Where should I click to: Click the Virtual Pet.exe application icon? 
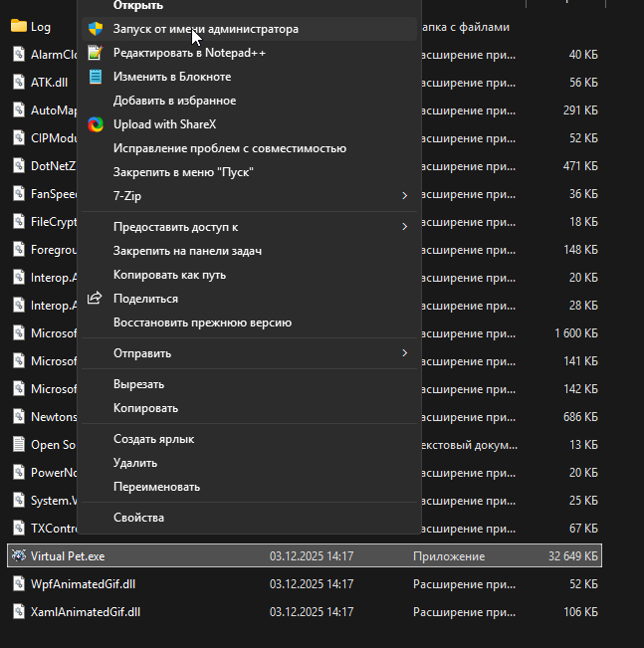(x=18, y=555)
